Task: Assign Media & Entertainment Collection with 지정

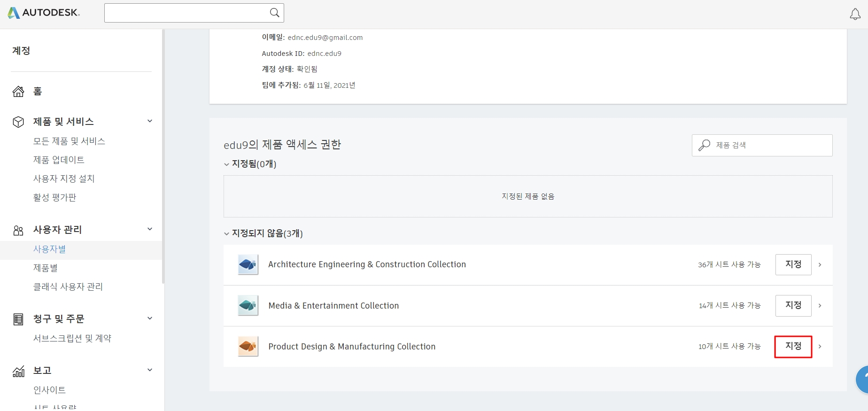Action: point(793,305)
